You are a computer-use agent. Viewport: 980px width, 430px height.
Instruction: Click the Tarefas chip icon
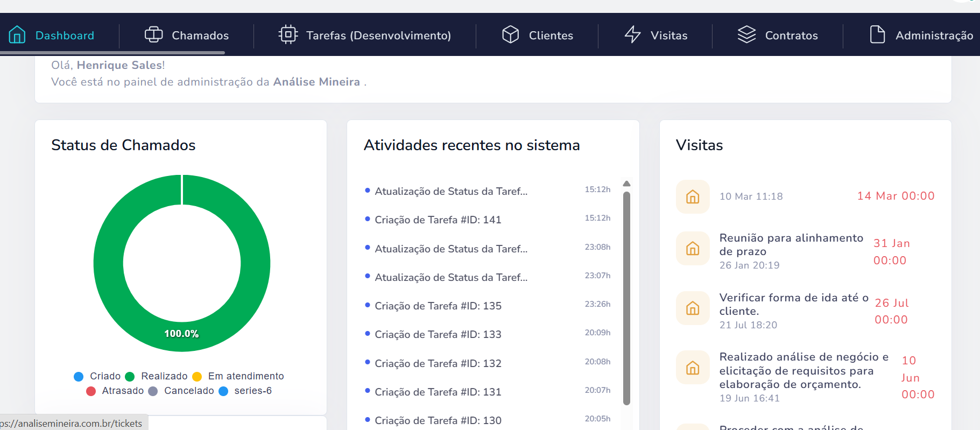point(288,35)
